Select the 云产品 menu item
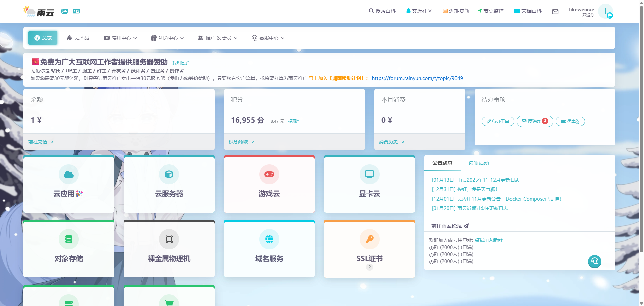The width and height of the screenshot is (644, 306). pyautogui.click(x=78, y=38)
